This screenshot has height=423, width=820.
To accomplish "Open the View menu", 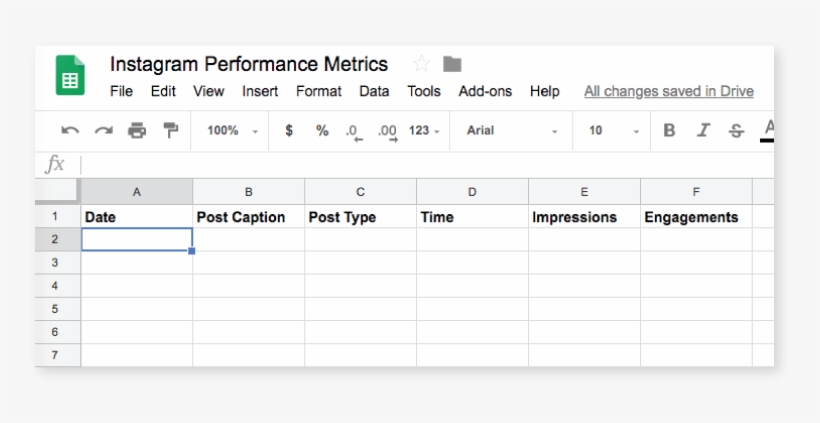I will click(209, 91).
